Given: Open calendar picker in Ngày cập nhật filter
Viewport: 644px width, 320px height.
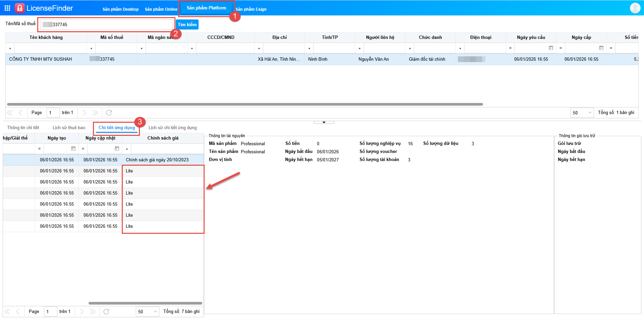Looking at the screenshot, I should (117, 149).
